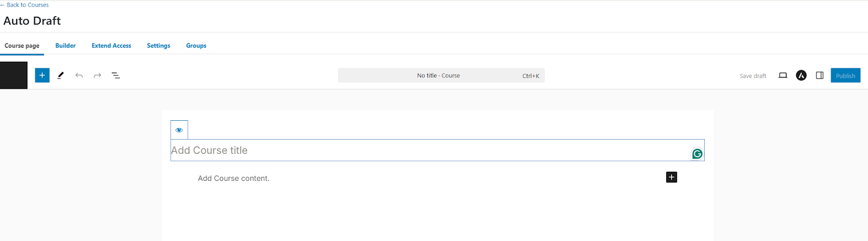The image size is (868, 241).
Task: Open the Astra settings icon
Action: tap(801, 75)
